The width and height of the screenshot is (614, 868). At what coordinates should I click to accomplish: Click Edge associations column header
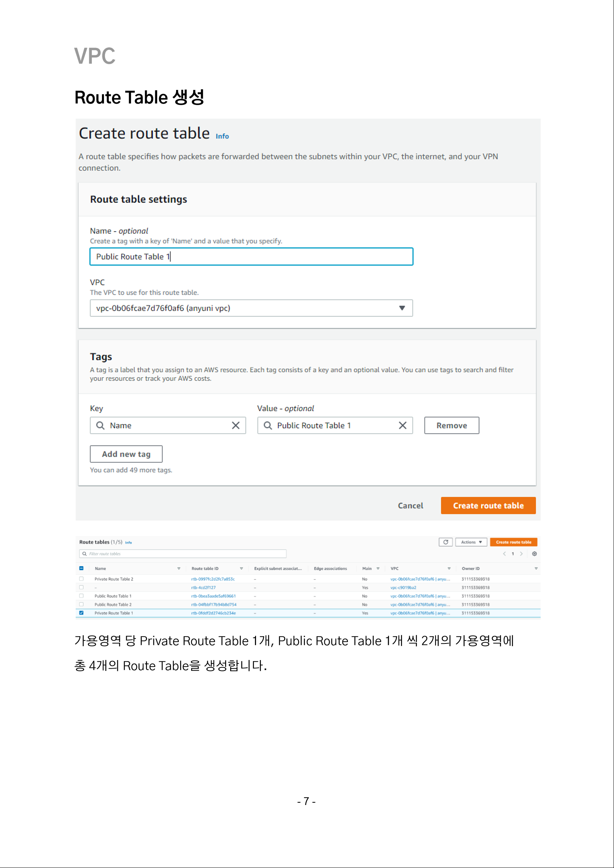click(330, 568)
